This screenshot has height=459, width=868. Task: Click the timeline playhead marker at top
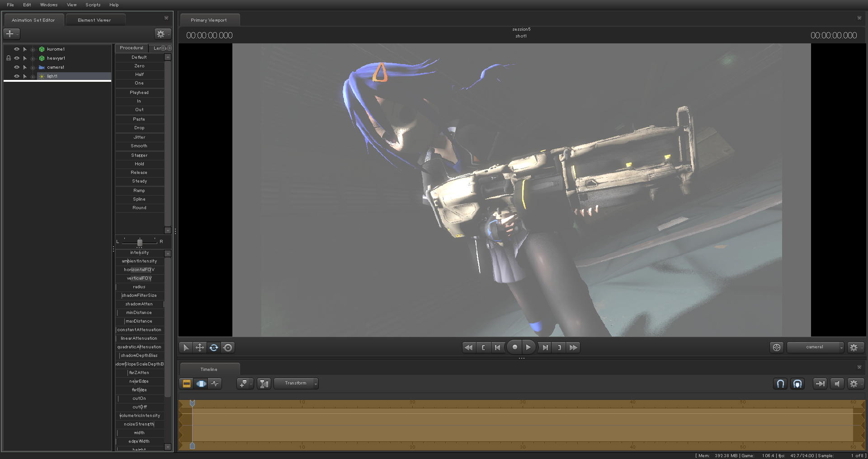click(192, 403)
